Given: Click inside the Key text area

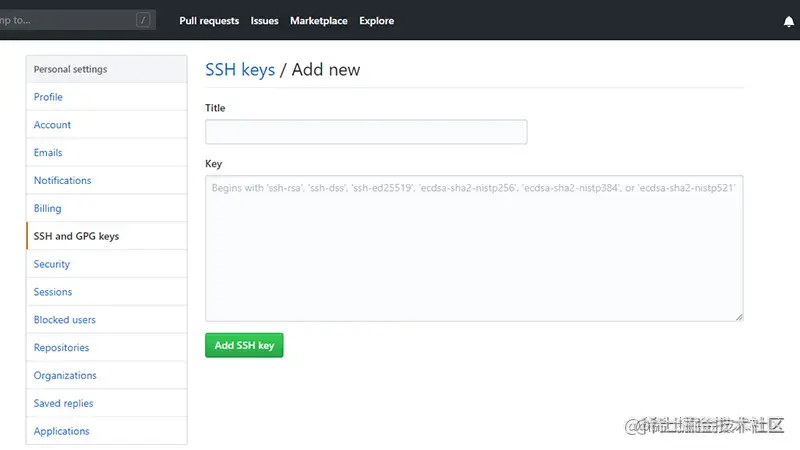Looking at the screenshot, I should coord(474,248).
